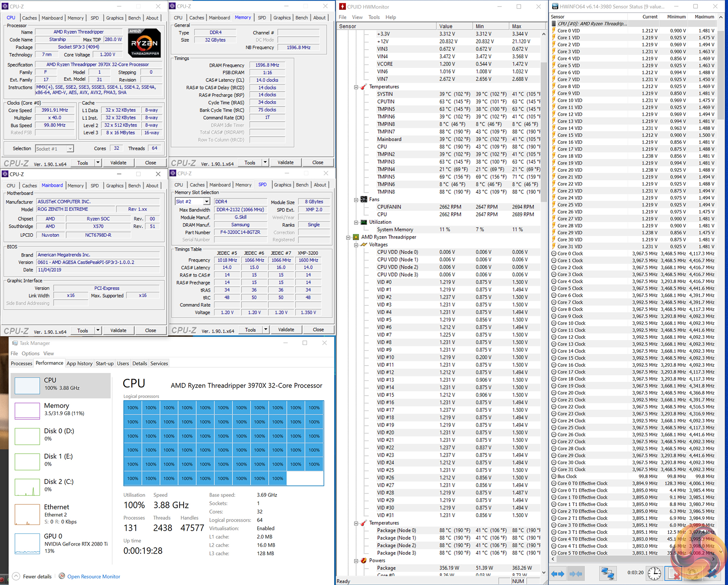Open the Tools menu in HWMonitor
The image size is (728, 585).
pyautogui.click(x=374, y=17)
